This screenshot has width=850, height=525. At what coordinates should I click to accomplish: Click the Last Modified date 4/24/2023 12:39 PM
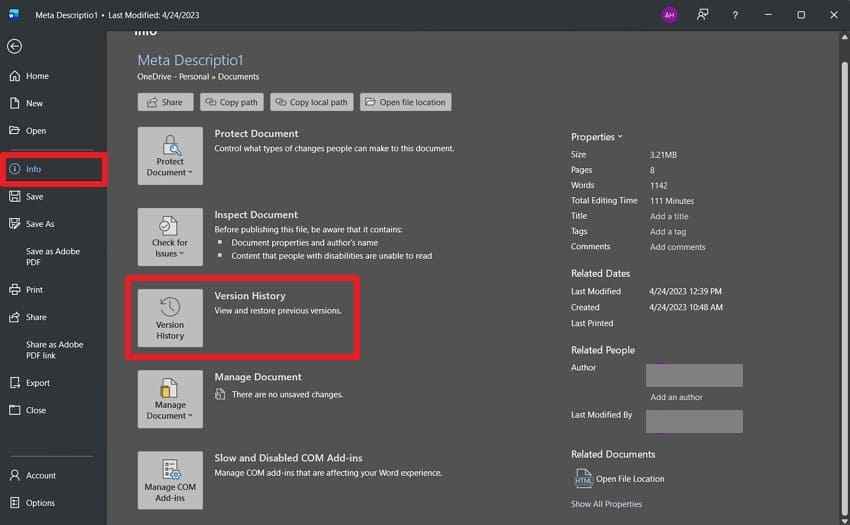(x=685, y=292)
